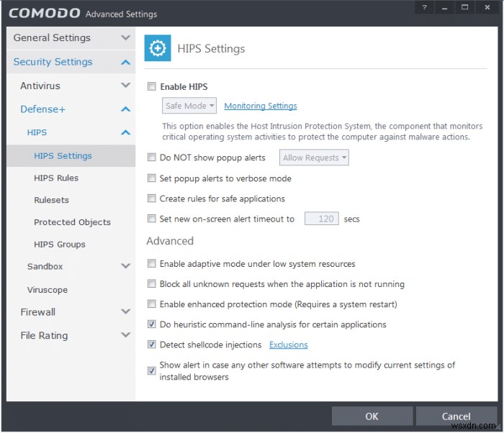Uncheck Detect shellcode injections
Screen dimensions: 504x433
coord(152,344)
